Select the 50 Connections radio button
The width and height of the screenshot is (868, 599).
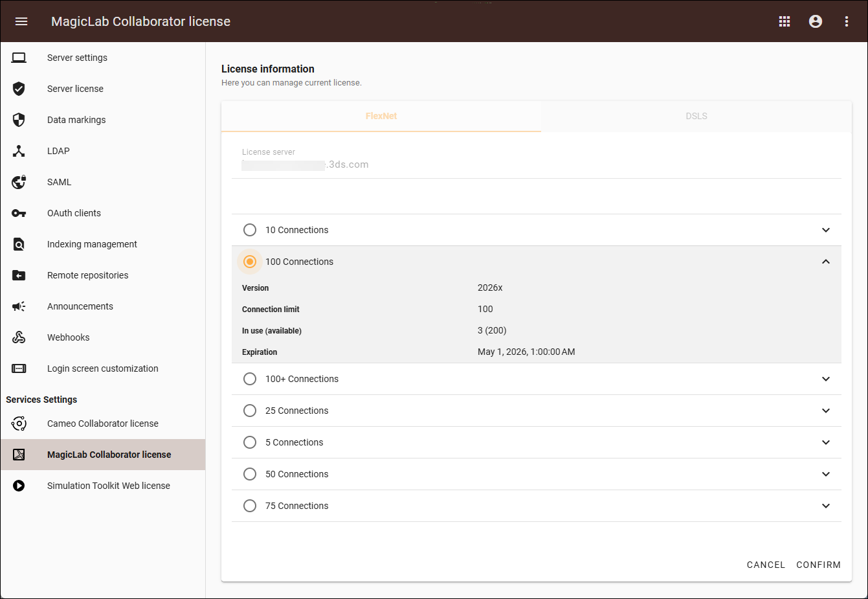pyautogui.click(x=250, y=474)
